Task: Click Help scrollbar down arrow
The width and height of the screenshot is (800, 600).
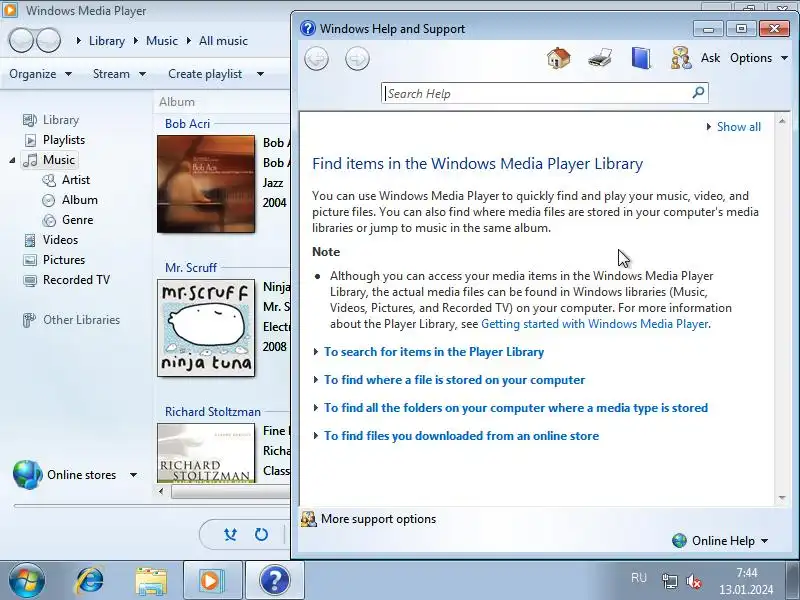Action: coord(782,497)
